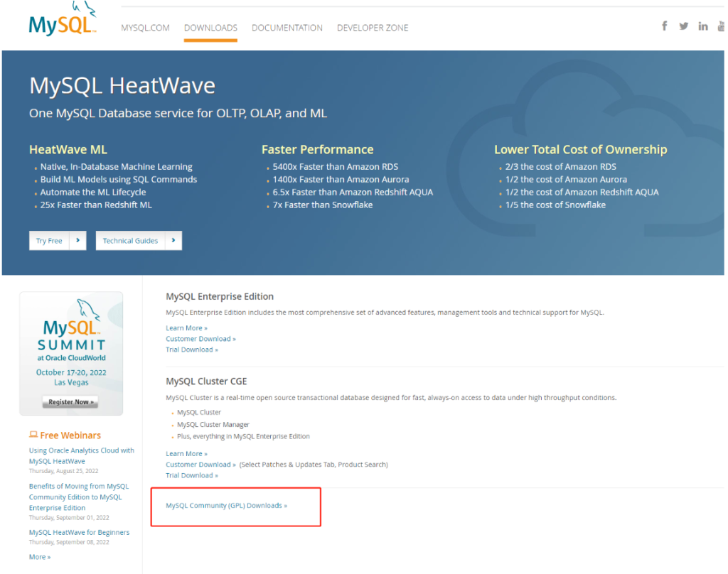The width and height of the screenshot is (728, 574).
Task: Click the Faster Performance heading
Action: [317, 149]
